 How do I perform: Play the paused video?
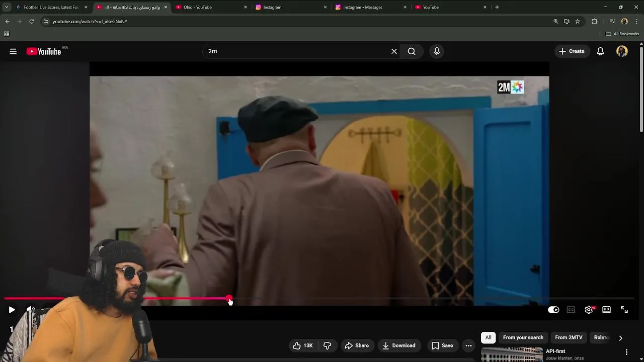[12, 310]
